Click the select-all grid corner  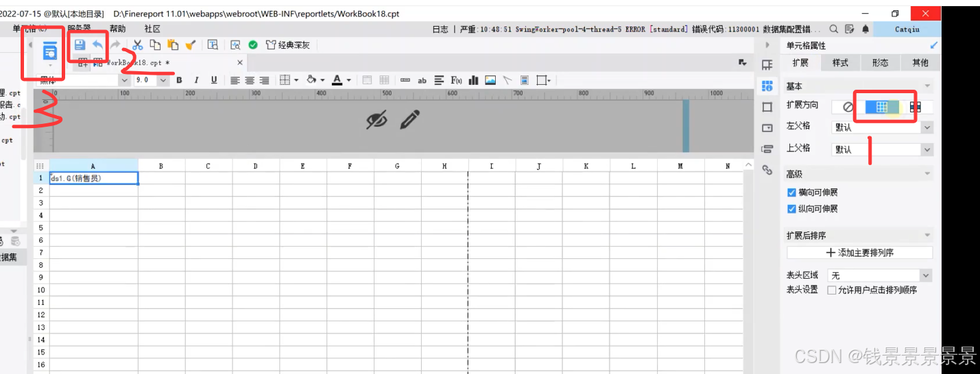(40, 166)
